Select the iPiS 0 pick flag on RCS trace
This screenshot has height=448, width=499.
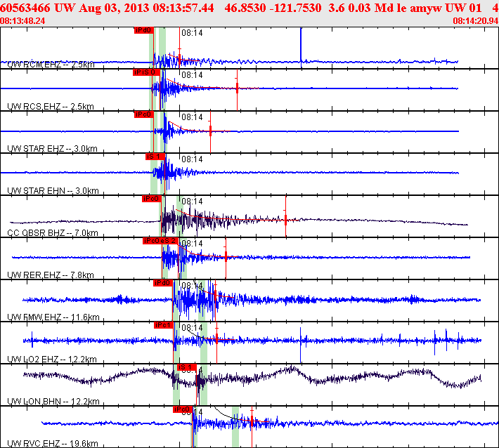pyautogui.click(x=146, y=72)
